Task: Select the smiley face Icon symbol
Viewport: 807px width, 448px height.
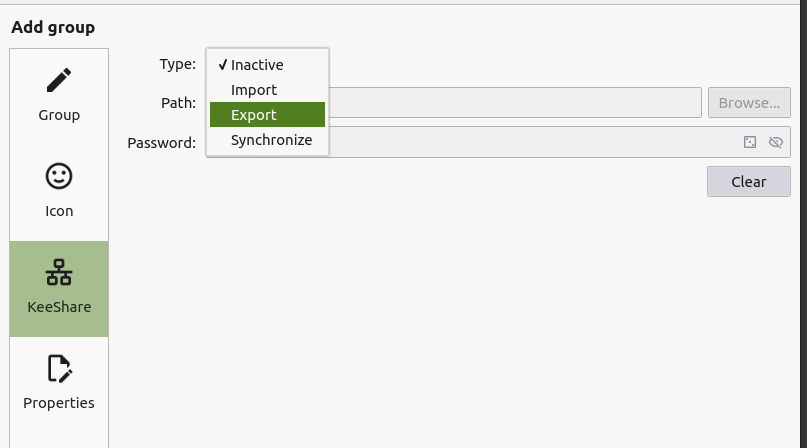Action: click(59, 176)
